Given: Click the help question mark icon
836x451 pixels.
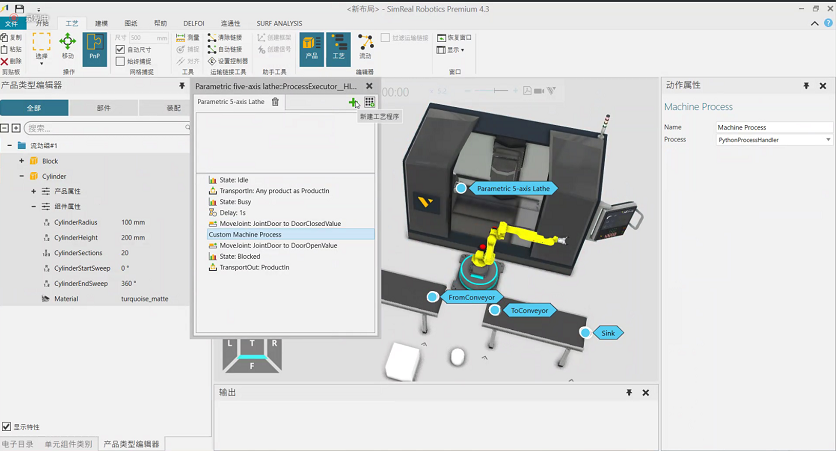Looking at the screenshot, I should click(x=829, y=23).
